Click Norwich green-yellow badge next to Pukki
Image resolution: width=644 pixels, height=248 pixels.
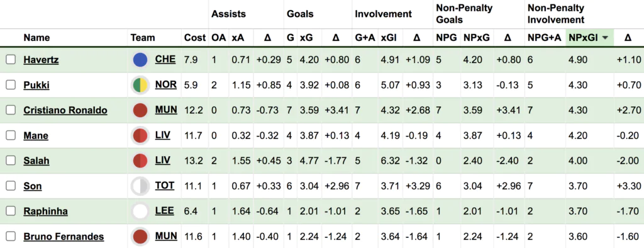coord(140,85)
